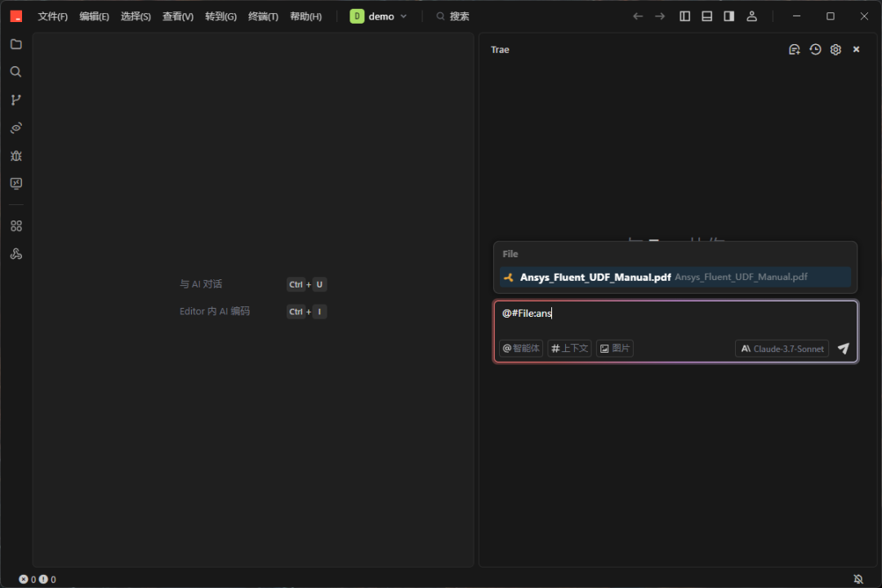Viewport: 882px width, 588px height.
Task: Toggle the bottom panel layout
Action: click(707, 16)
